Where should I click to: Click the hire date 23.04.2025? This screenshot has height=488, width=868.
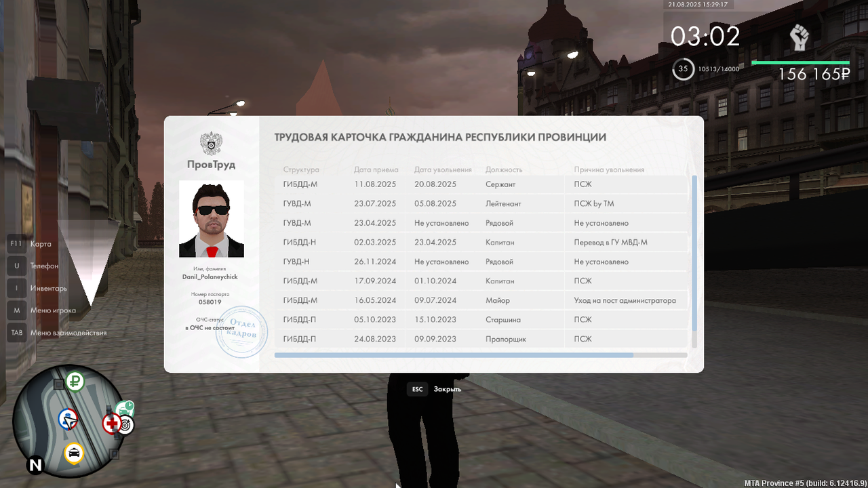pos(375,223)
